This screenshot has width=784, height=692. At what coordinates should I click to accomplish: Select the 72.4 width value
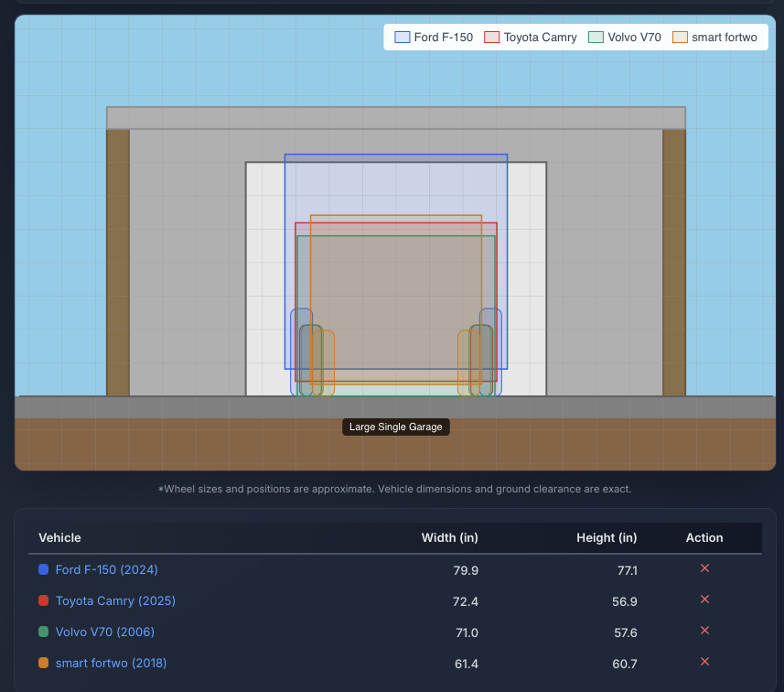466,601
